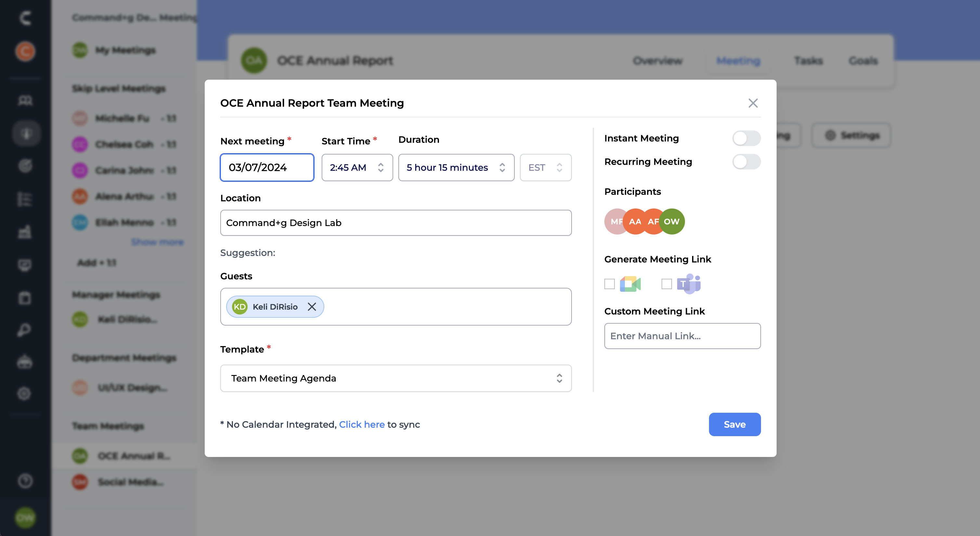Click the OW participant avatar

coord(673,221)
